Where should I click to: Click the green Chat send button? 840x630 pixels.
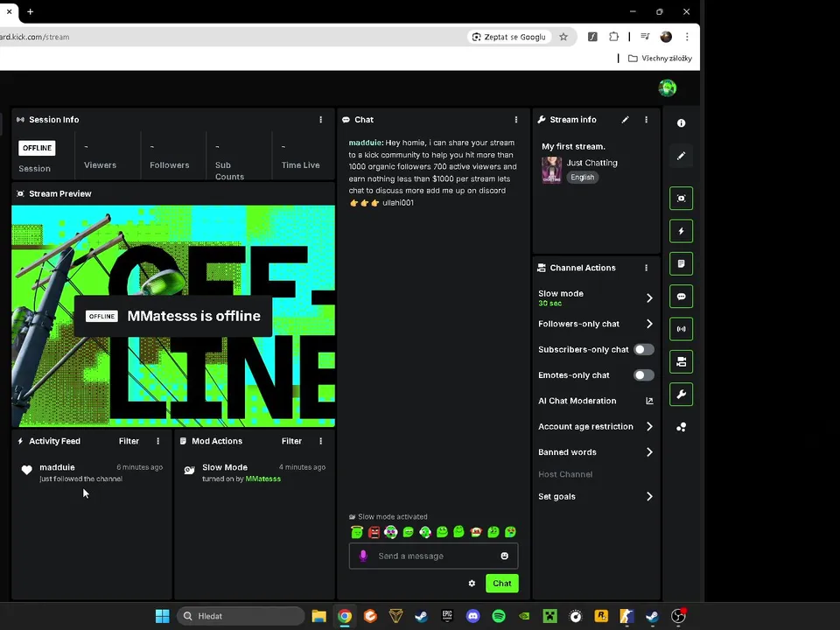(x=502, y=583)
